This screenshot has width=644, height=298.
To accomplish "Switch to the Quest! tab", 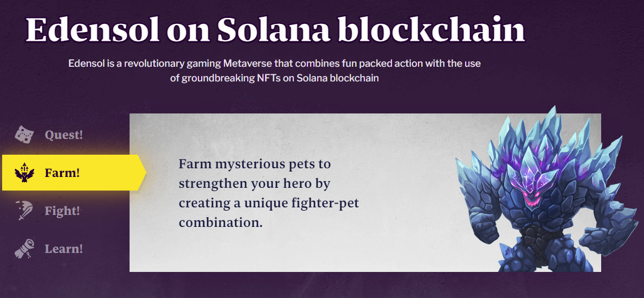I will tap(63, 135).
